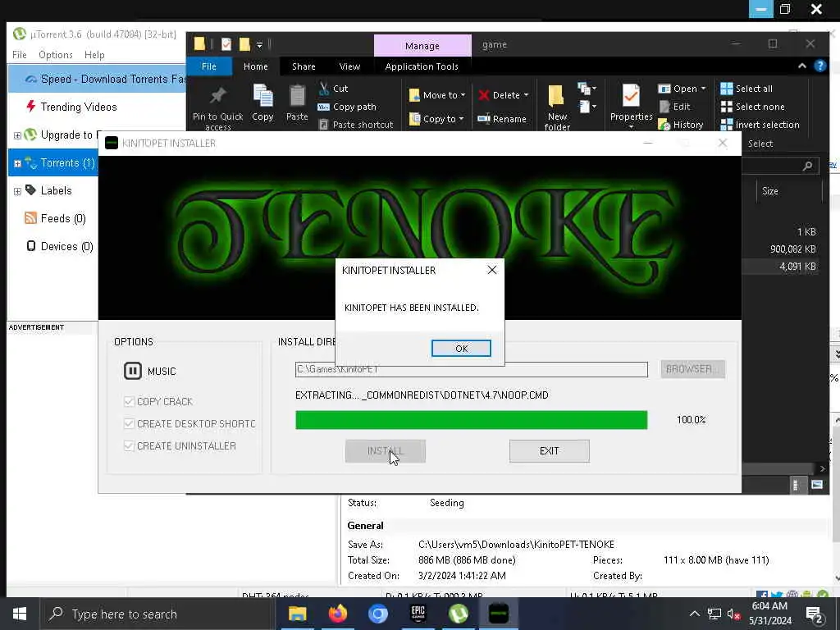Image resolution: width=840 pixels, height=630 pixels.
Task: Click the New folder icon
Action: point(556,97)
